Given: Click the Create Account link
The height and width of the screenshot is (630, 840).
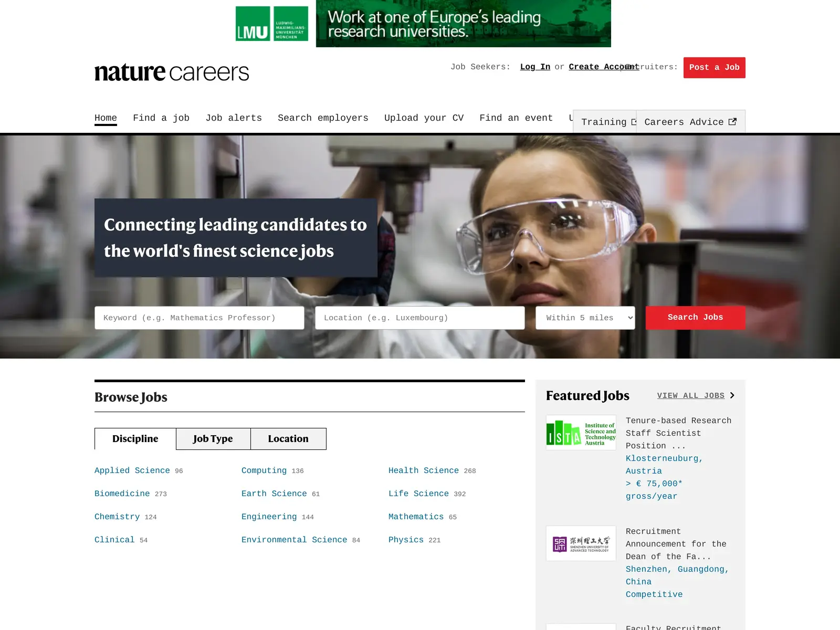Looking at the screenshot, I should click(604, 67).
